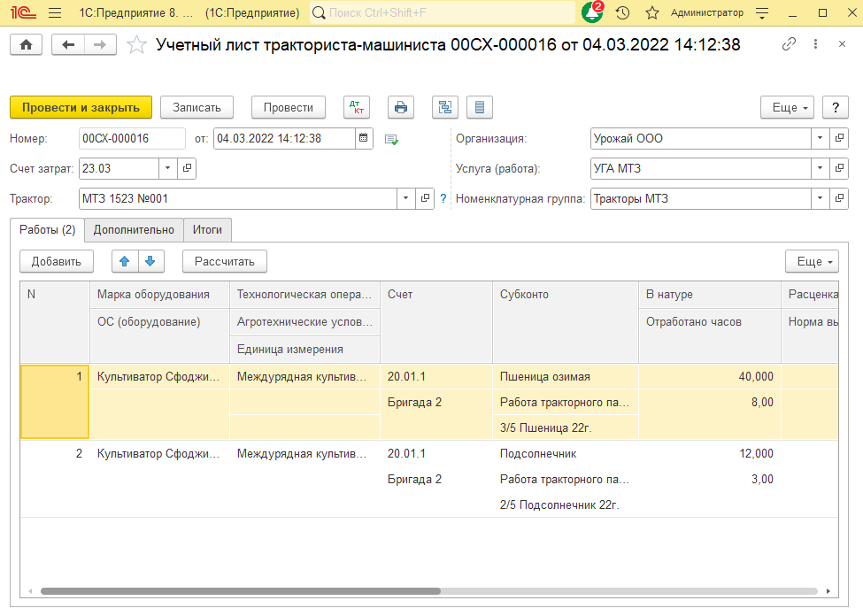Viewport: 863px width, 616px height.
Task: Switch to the Дополнительно tab
Action: pyautogui.click(x=134, y=230)
